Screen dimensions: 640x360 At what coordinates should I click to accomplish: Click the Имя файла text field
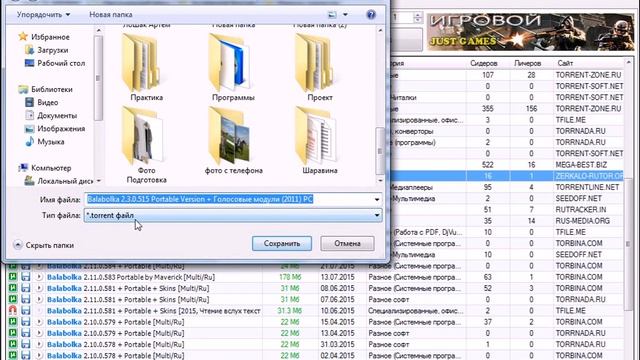229,199
